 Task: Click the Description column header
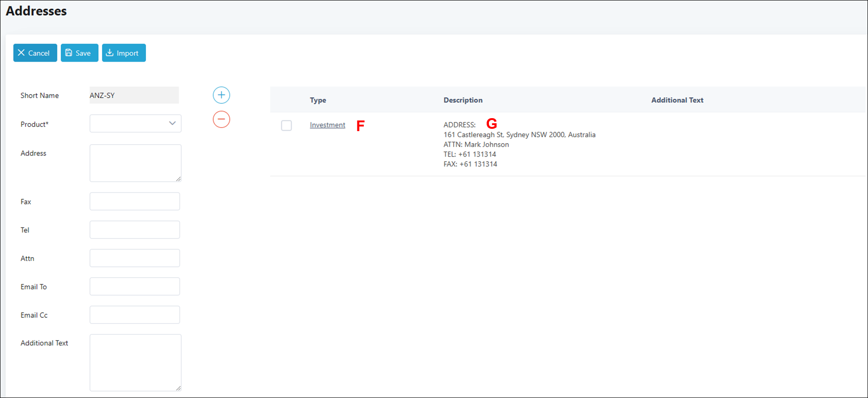click(463, 100)
